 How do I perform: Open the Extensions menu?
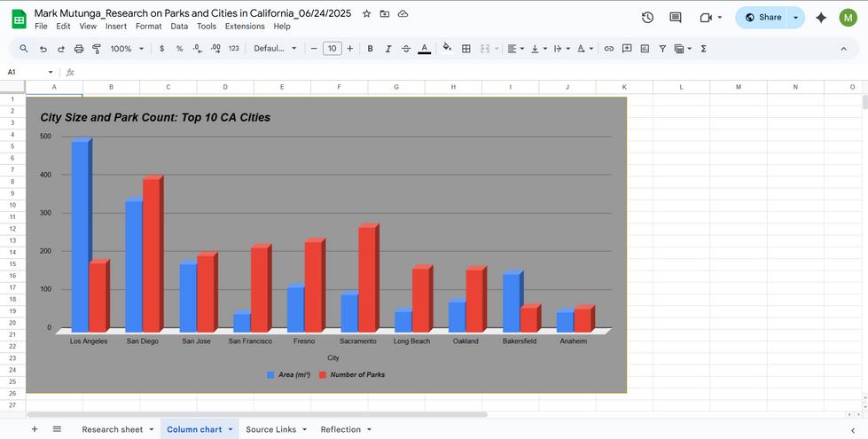(245, 26)
